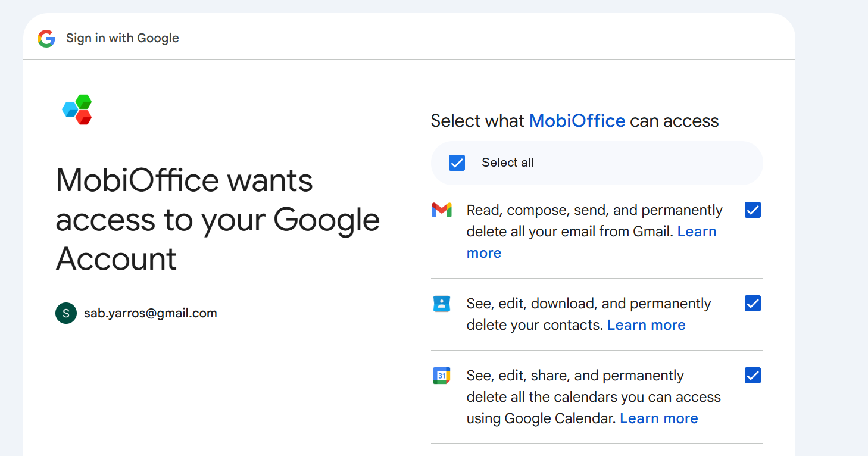Screen dimensions: 868x456
Task: Uncheck the Gmail email access checkbox
Action: [x=753, y=210]
